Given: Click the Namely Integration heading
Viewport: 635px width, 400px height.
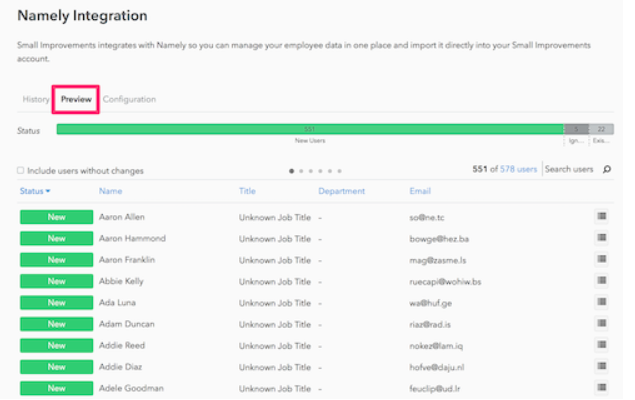Looking at the screenshot, I should tap(82, 16).
